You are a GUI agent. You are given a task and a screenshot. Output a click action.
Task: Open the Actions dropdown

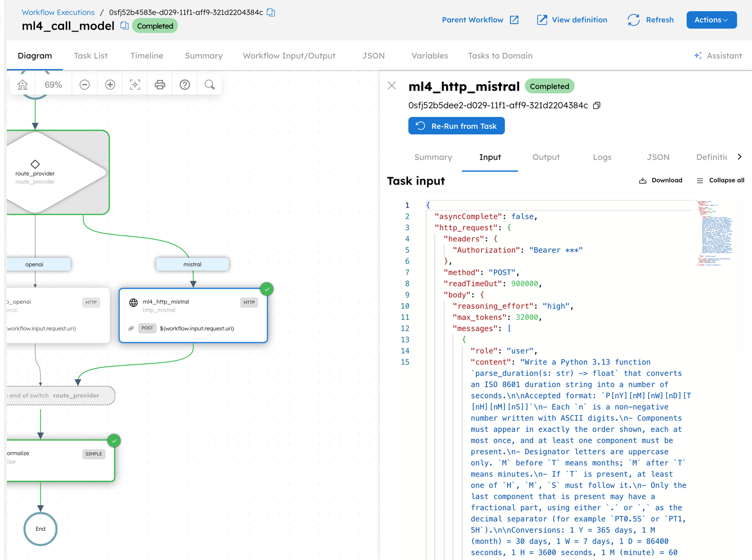tap(712, 20)
